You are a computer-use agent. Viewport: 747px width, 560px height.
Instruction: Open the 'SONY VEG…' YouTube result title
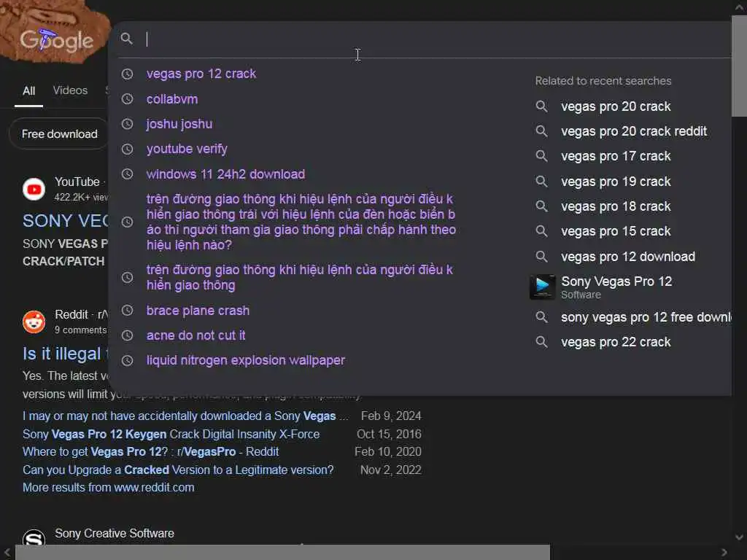[65, 220]
